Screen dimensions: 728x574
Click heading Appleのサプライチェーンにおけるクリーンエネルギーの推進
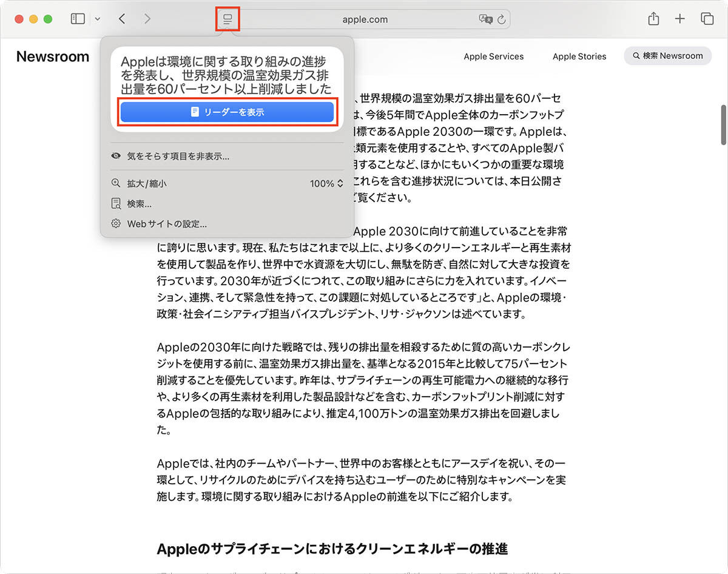click(x=332, y=549)
